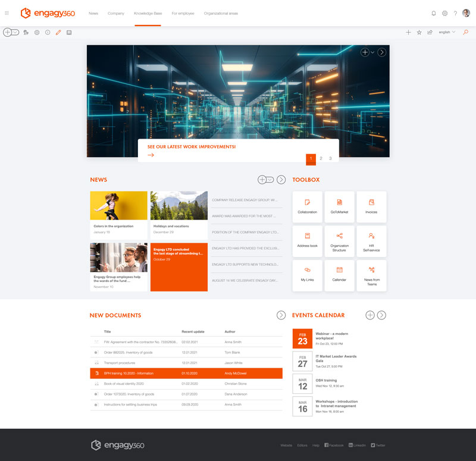Screen dimensions: 476x461
Task: Open the HR Self-service tile
Action: [371, 241]
